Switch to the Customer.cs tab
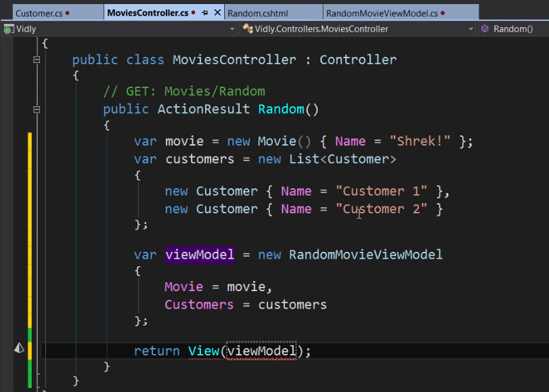 click(x=58, y=13)
